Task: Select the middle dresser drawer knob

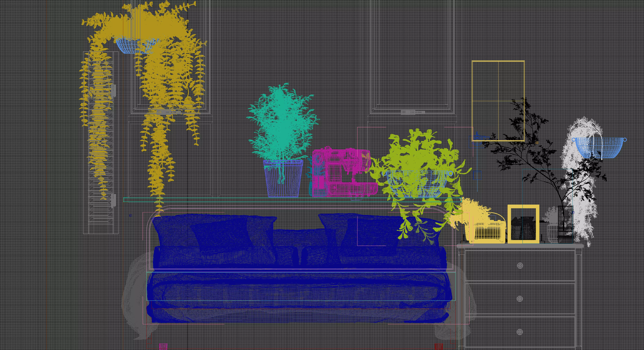Action: point(520,299)
